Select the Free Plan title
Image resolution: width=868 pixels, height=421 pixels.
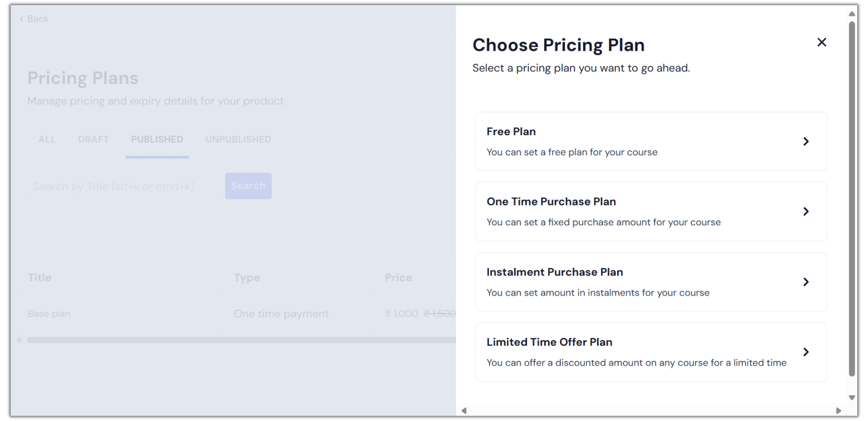[511, 131]
